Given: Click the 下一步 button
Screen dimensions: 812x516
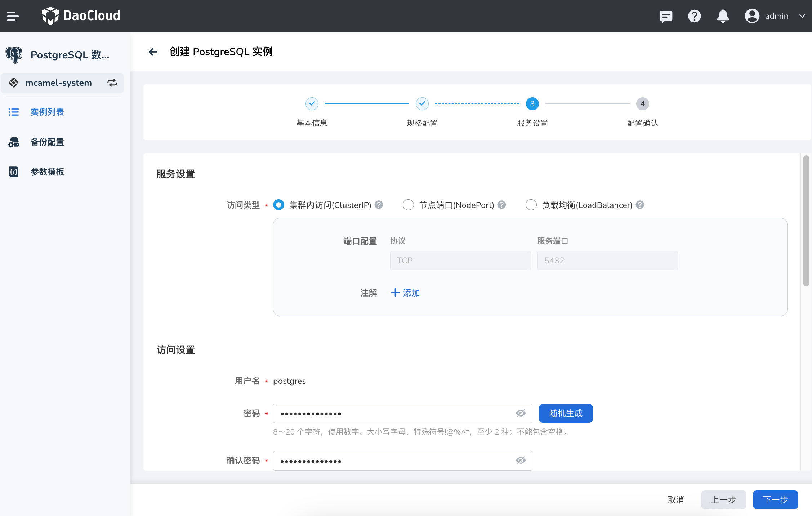Looking at the screenshot, I should (775, 500).
